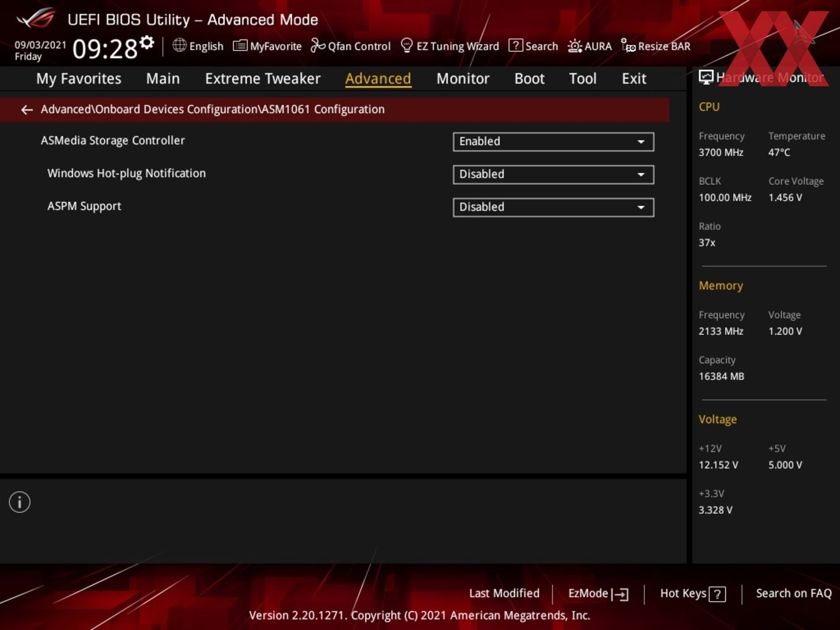Click +3.3V reading 3.328 V
Image resolution: width=840 pixels, height=630 pixels.
pyautogui.click(x=715, y=510)
